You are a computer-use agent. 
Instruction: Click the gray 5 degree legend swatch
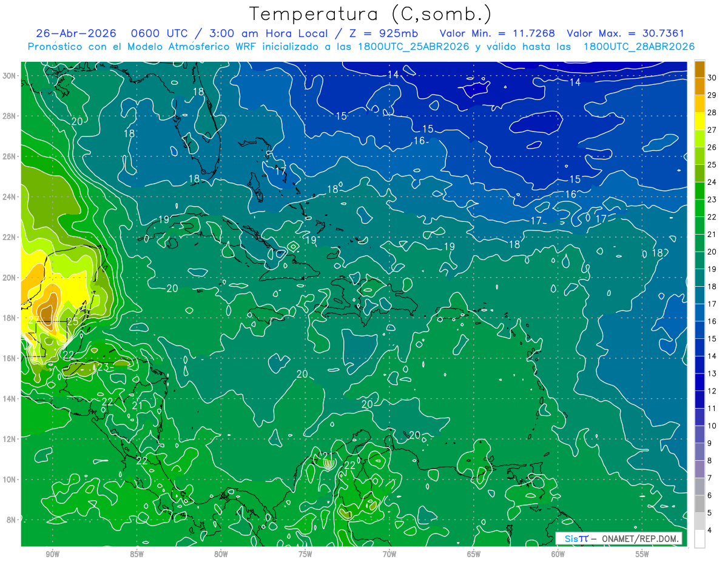tap(699, 504)
